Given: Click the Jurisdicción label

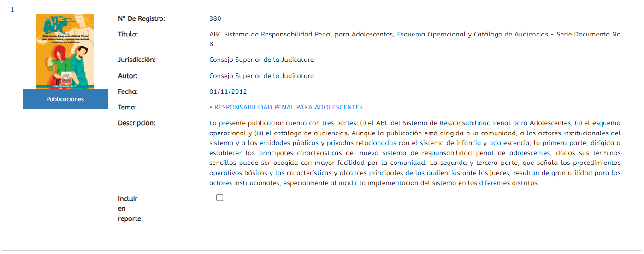Looking at the screenshot, I should click(x=137, y=60).
